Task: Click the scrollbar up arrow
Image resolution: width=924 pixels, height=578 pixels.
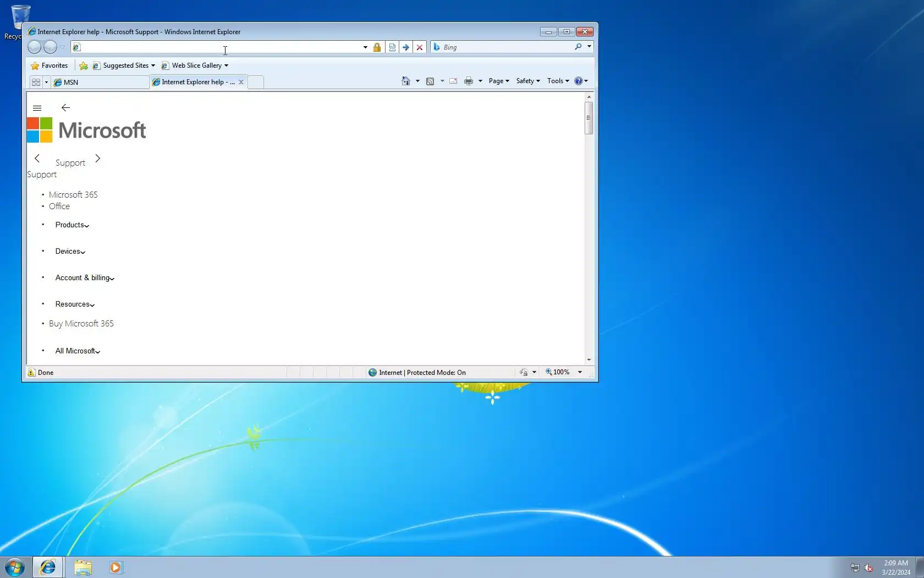Action: click(589, 97)
